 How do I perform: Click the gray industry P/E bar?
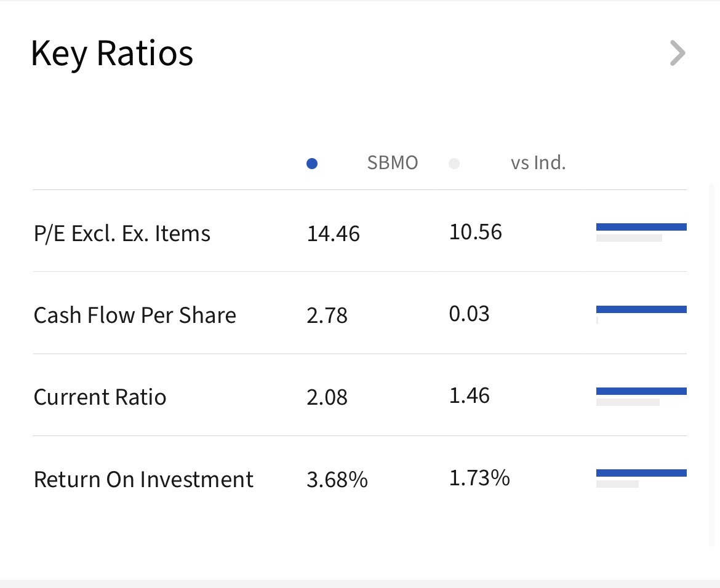pyautogui.click(x=629, y=238)
